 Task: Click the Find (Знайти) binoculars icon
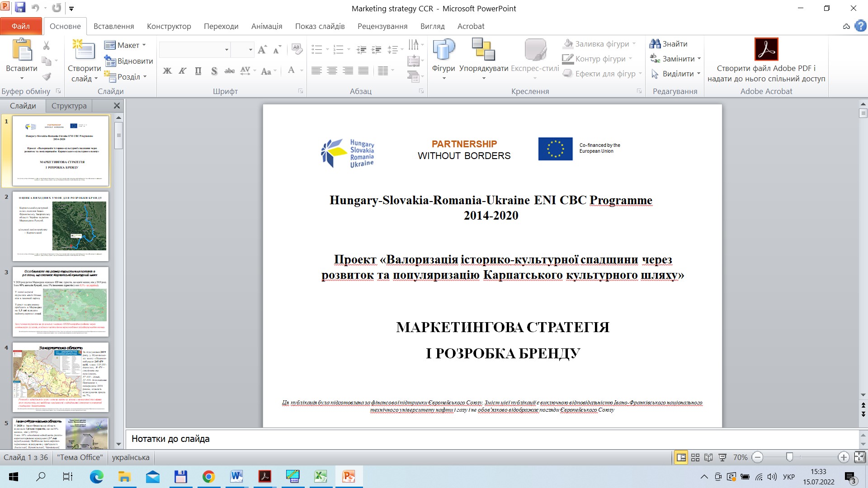tap(655, 44)
